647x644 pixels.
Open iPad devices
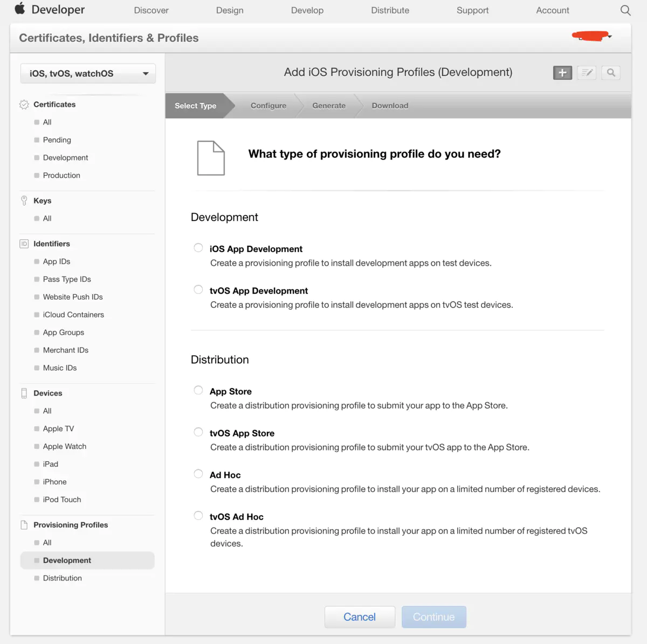(x=51, y=465)
